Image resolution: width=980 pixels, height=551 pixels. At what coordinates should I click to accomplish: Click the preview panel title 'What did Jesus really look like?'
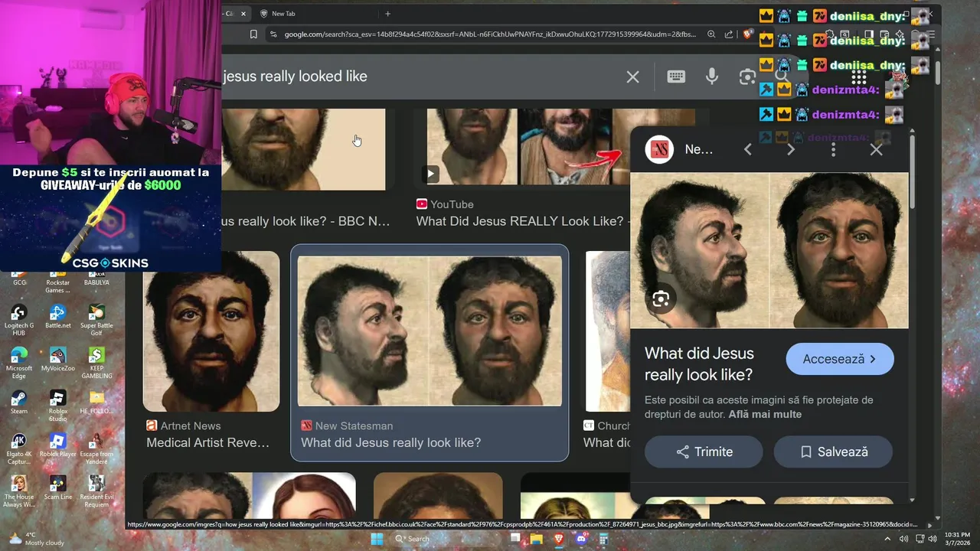(699, 364)
